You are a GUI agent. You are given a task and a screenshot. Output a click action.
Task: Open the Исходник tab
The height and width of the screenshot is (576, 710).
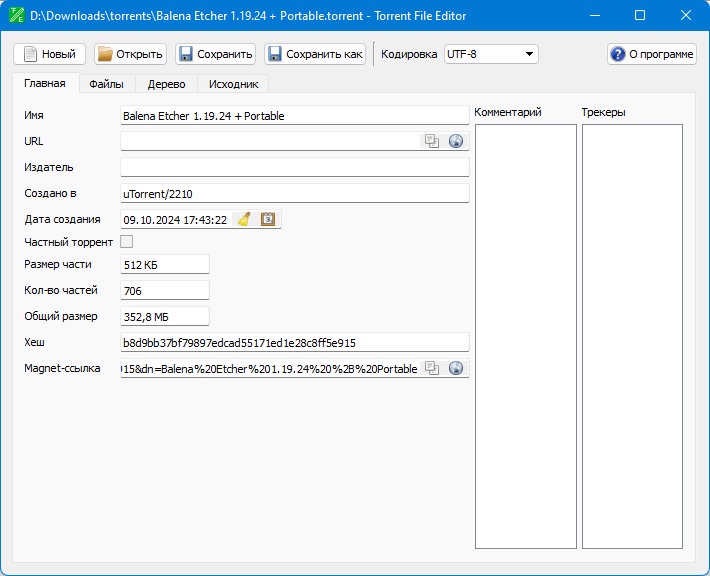(x=234, y=84)
